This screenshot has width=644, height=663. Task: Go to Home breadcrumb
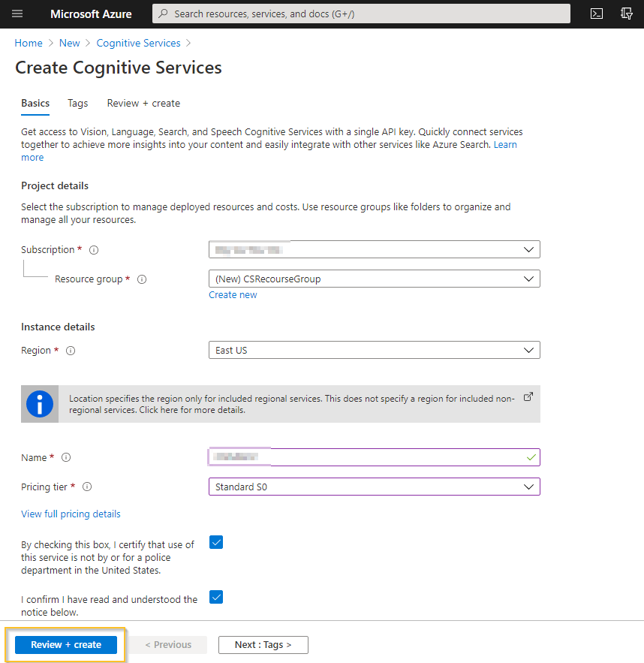pyautogui.click(x=29, y=43)
